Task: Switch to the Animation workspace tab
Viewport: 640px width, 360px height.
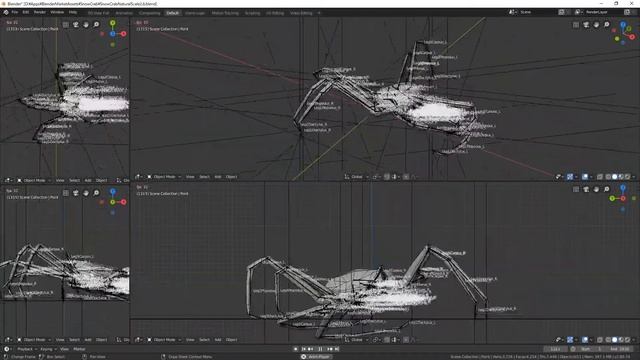Action: coord(124,13)
